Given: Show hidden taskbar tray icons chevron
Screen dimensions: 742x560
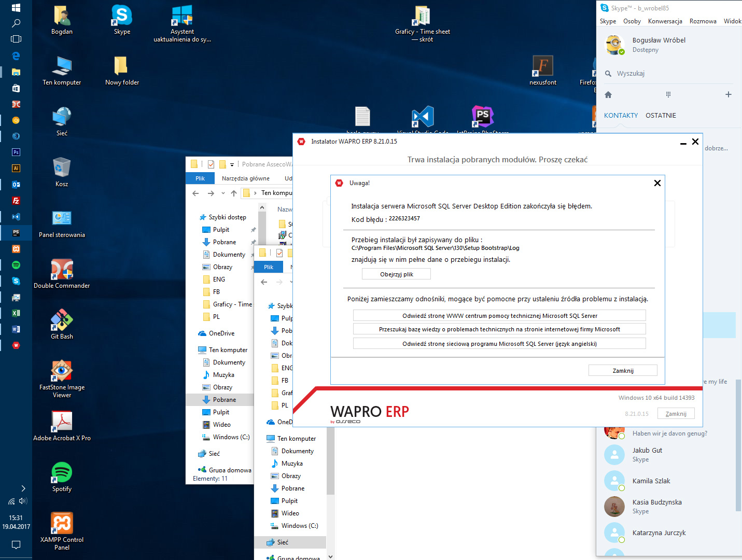Looking at the screenshot, I should click(23, 488).
